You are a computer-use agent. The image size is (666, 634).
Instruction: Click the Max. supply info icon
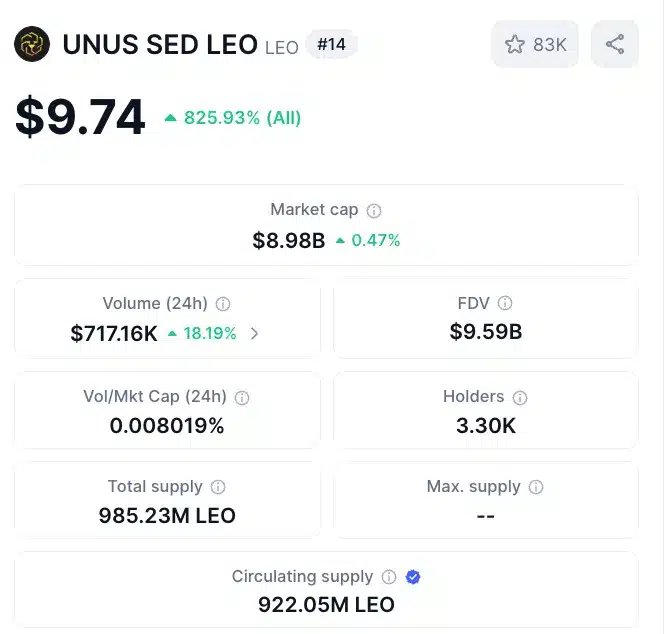coord(536,487)
